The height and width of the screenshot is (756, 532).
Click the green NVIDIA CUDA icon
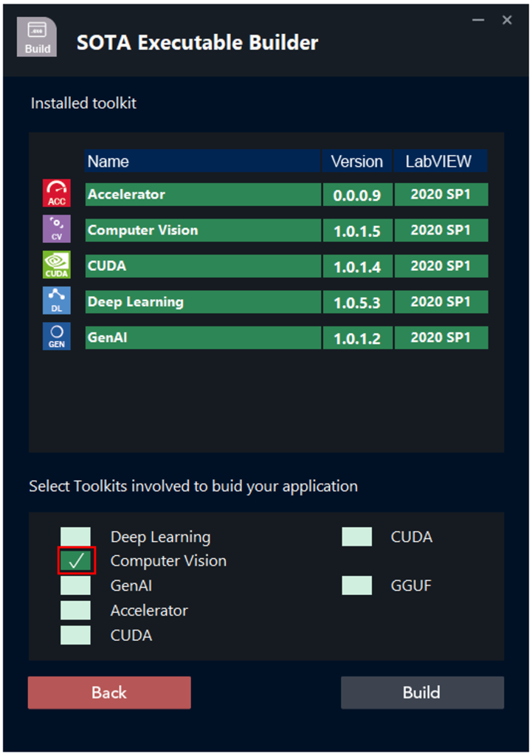[x=56, y=265]
